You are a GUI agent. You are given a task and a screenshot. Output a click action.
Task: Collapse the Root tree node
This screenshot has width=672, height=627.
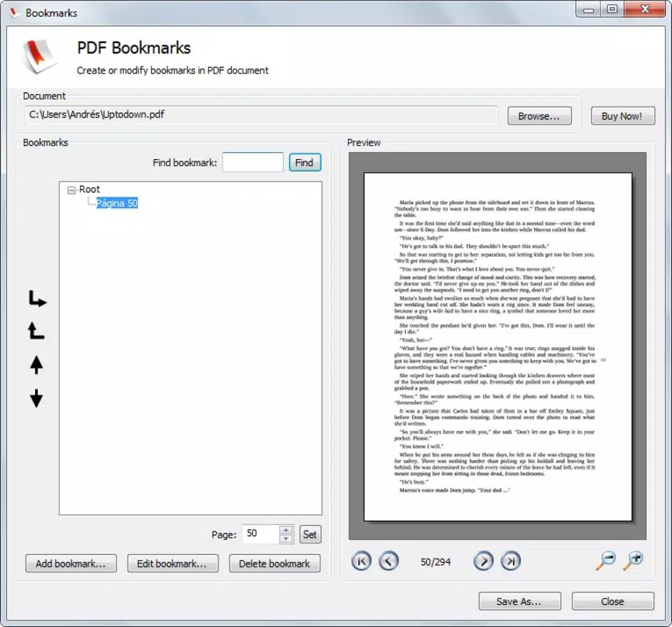71,190
